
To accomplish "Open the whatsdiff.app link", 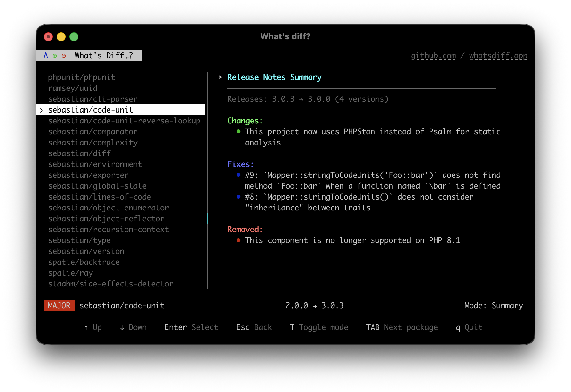I will (x=498, y=55).
